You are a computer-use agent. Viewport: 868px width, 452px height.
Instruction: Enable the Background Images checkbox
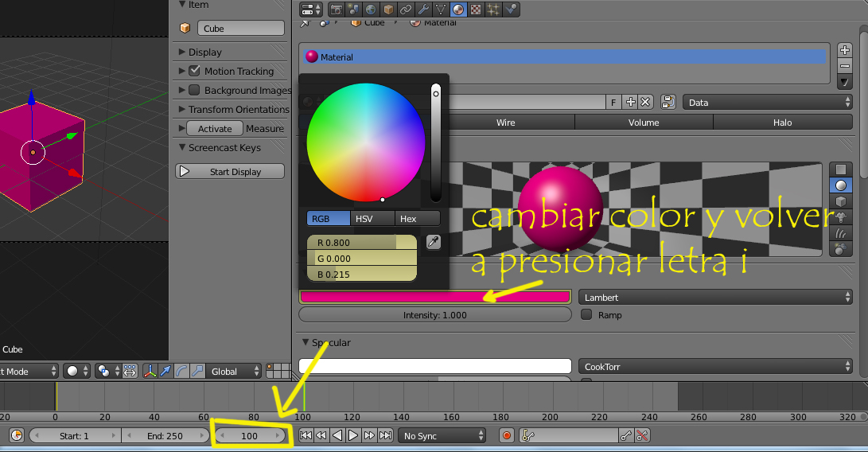pos(194,90)
